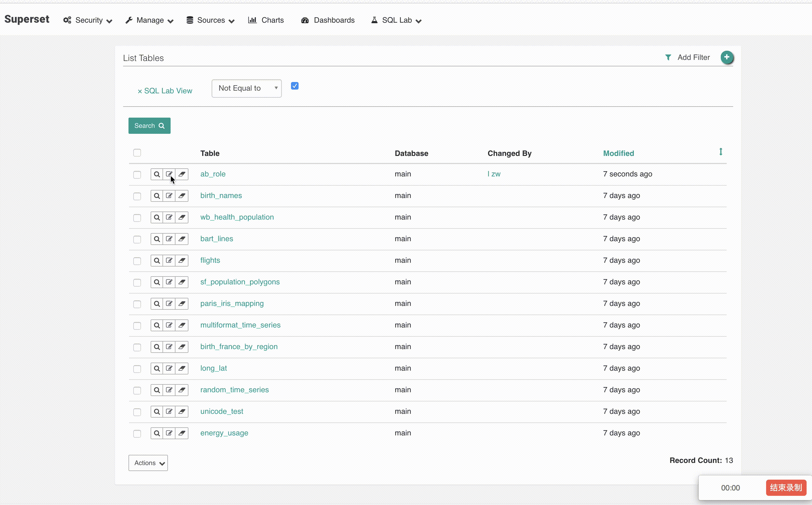This screenshot has width=812, height=505.
Task: Open the Actions dropdown
Action: [148, 463]
